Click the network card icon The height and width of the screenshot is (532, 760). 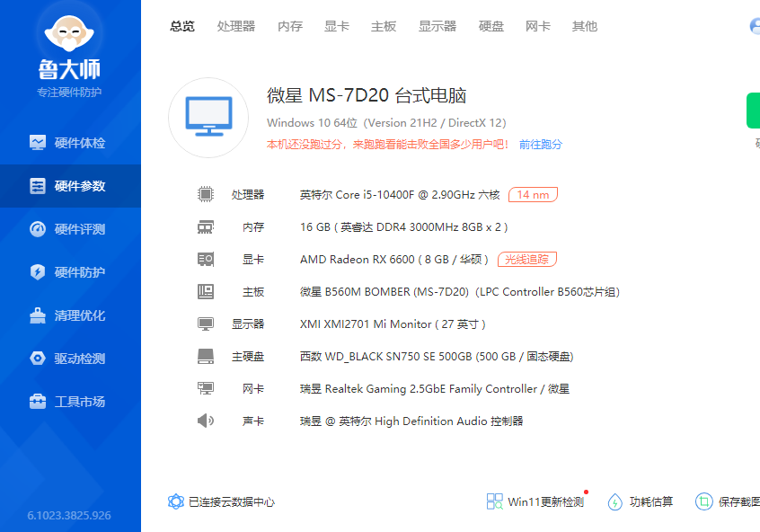[206, 388]
